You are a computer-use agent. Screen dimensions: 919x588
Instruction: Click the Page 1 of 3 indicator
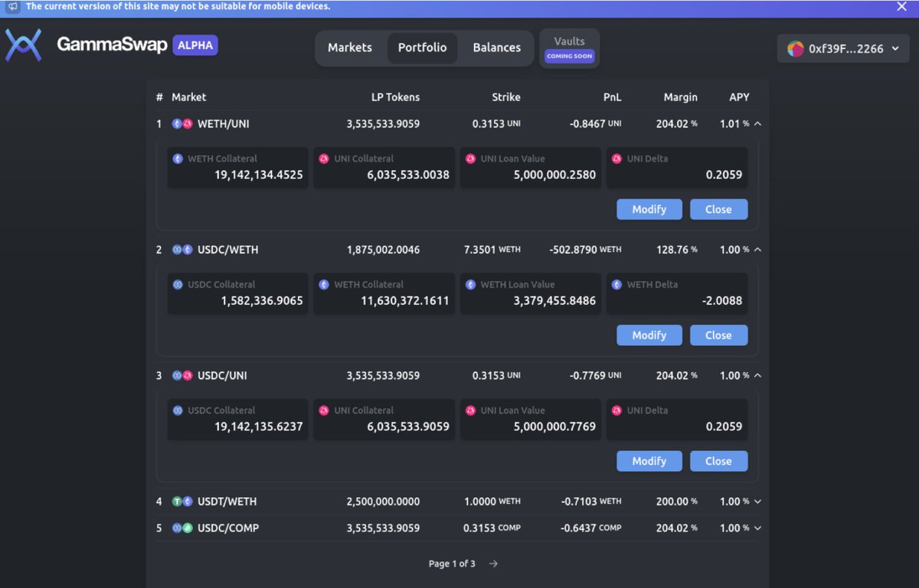452,563
